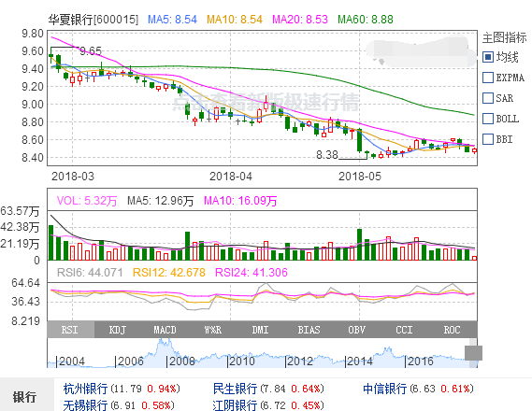Switch to the KDJ indicator tab

click(118, 330)
